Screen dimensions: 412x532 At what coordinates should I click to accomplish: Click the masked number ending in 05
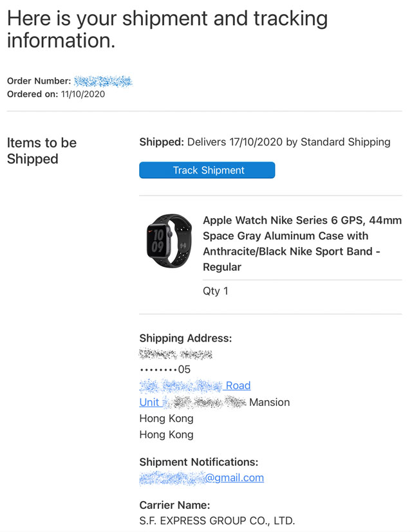click(165, 369)
